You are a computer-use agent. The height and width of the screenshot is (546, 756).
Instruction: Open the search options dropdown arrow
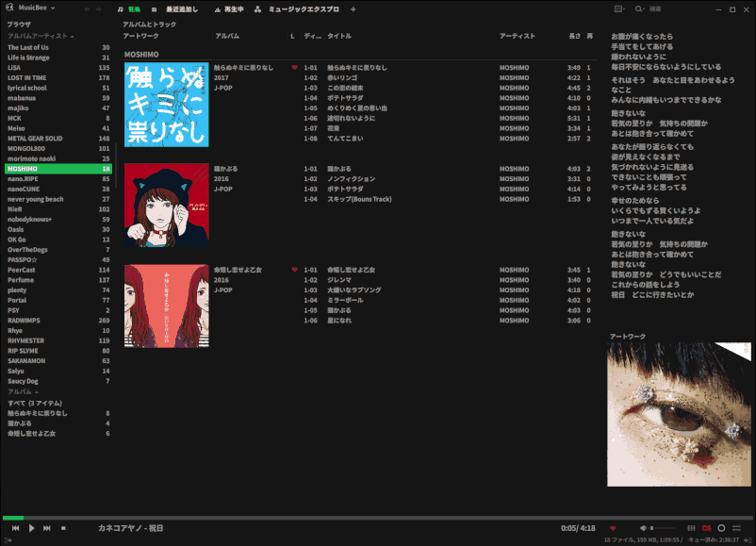pos(644,8)
